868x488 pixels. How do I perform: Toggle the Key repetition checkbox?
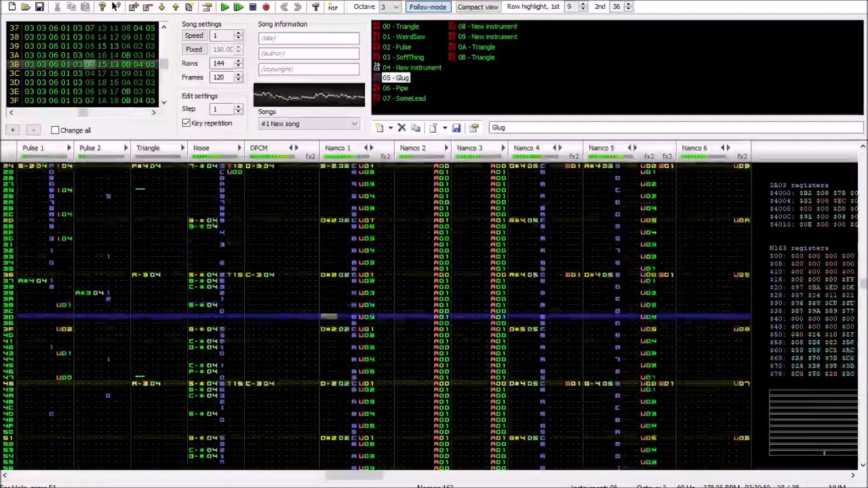tap(186, 123)
